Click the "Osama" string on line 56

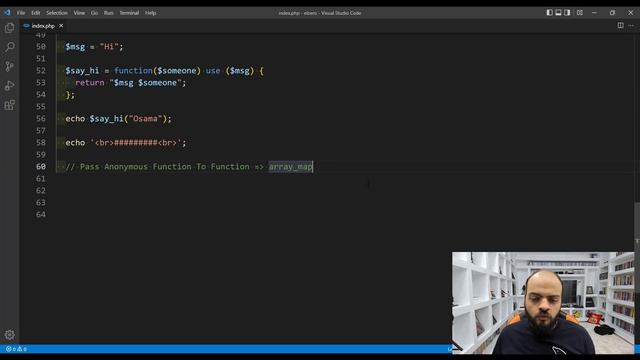click(145, 119)
